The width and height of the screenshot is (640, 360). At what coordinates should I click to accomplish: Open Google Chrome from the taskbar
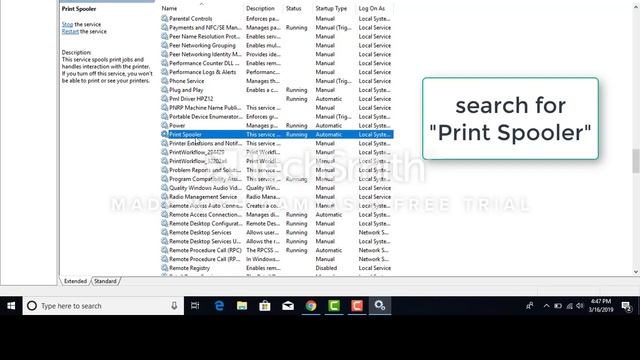tap(311, 306)
